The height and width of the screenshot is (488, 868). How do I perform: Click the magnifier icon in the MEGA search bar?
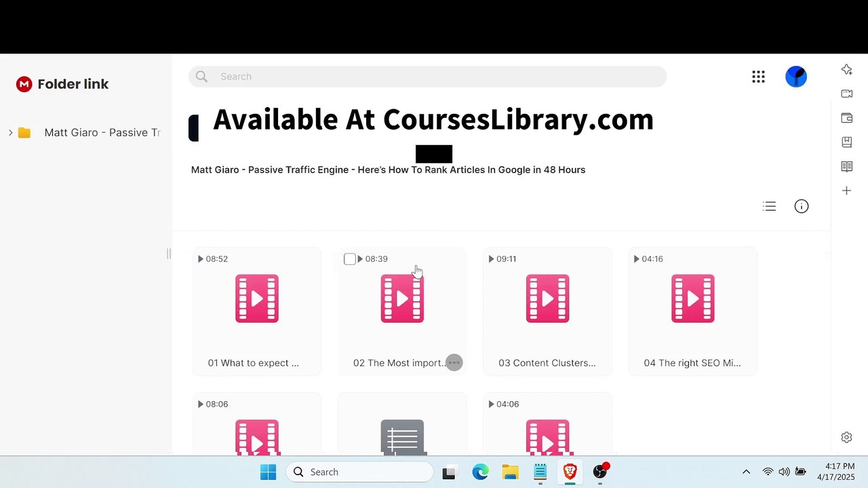201,77
